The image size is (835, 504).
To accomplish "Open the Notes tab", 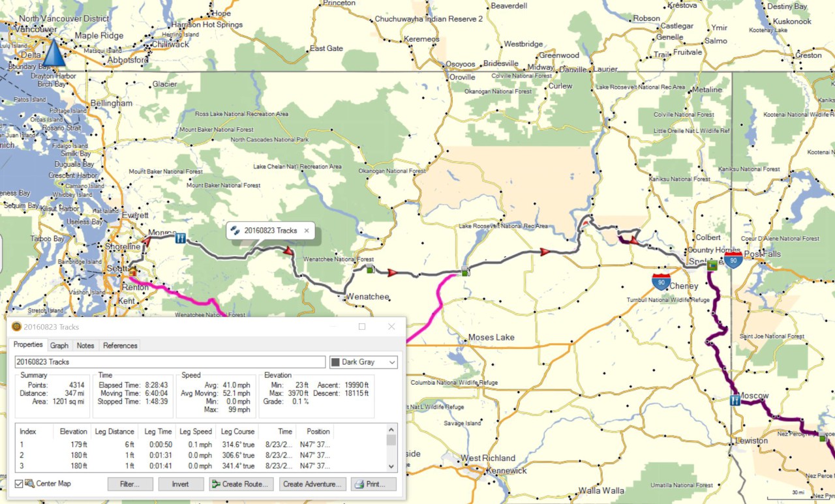I will click(x=85, y=346).
